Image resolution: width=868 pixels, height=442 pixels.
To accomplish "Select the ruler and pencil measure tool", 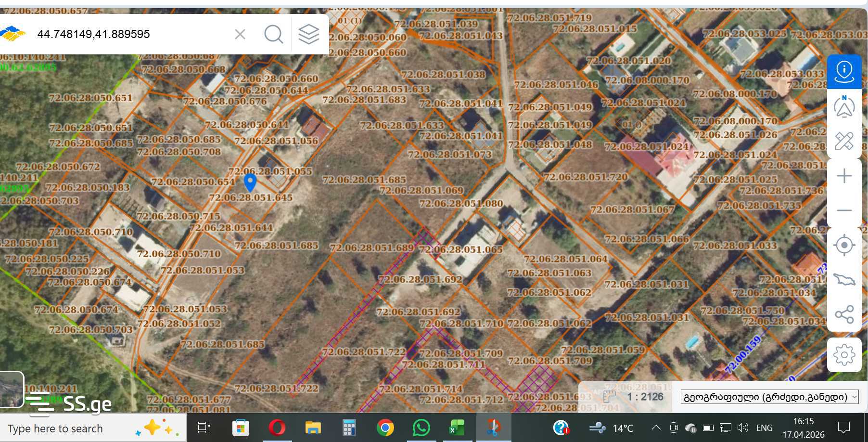I will pos(844,141).
